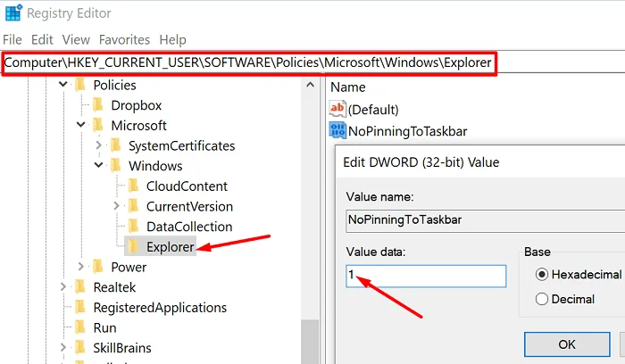625x364 pixels.
Task: Collapse the Policies tree node
Action: (63, 86)
